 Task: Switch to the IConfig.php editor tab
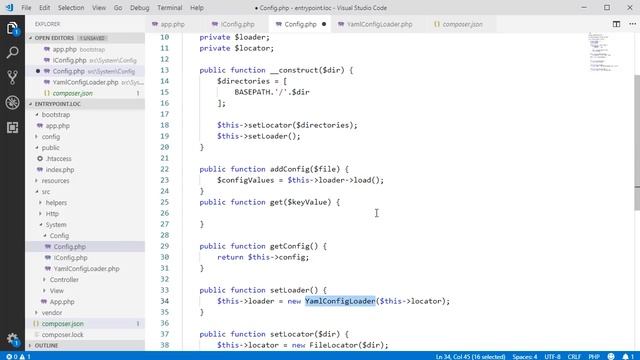point(237,24)
